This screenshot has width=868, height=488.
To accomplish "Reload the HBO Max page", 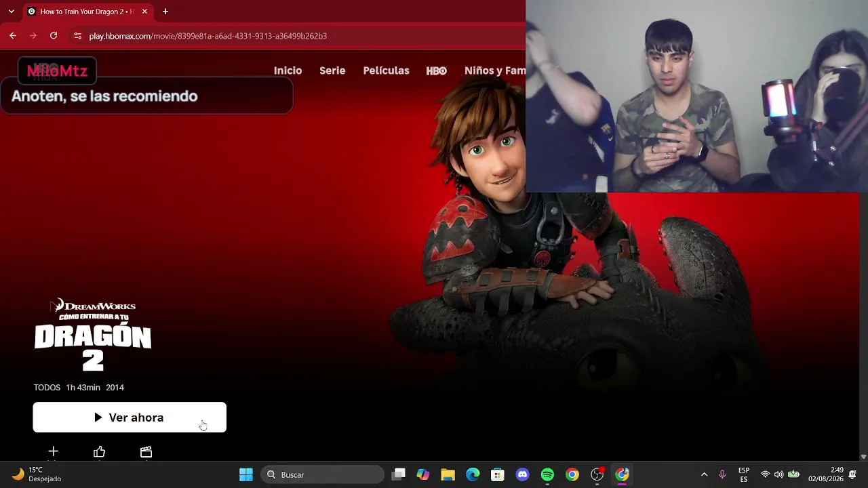I will point(54,36).
